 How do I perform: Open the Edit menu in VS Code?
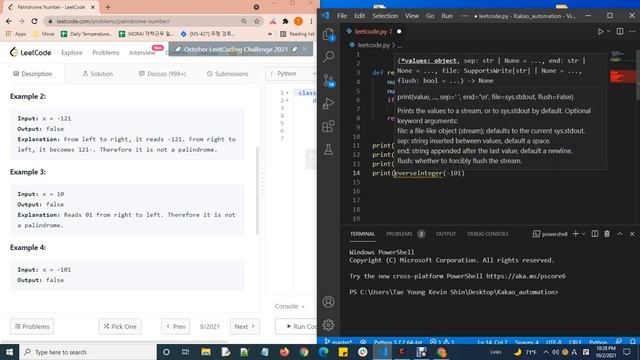click(x=359, y=16)
